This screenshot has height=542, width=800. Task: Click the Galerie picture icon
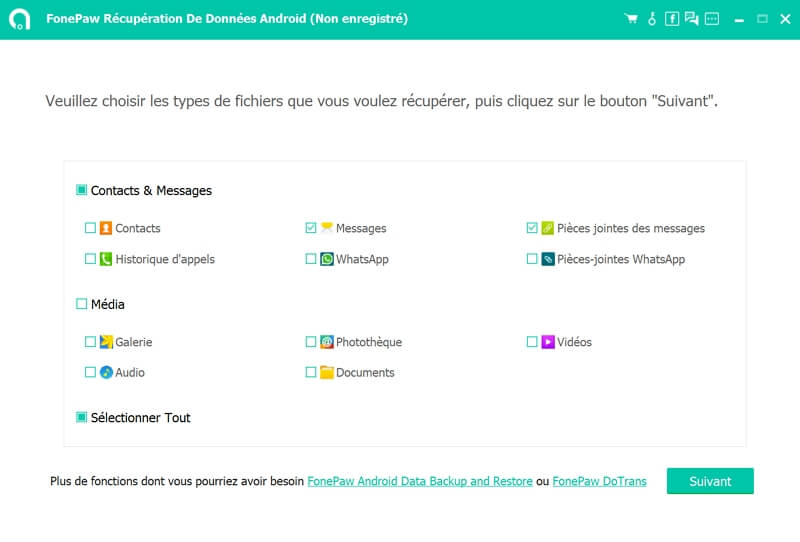(106, 341)
